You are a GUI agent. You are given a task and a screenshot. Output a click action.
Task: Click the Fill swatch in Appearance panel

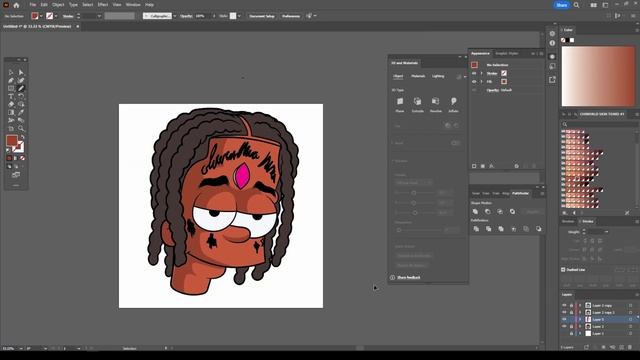click(504, 82)
